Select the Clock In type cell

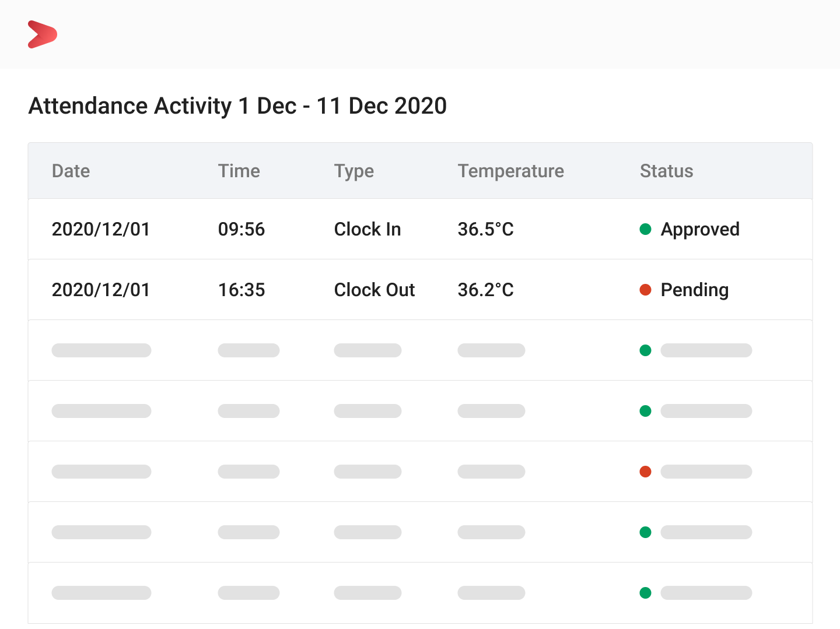click(x=367, y=229)
